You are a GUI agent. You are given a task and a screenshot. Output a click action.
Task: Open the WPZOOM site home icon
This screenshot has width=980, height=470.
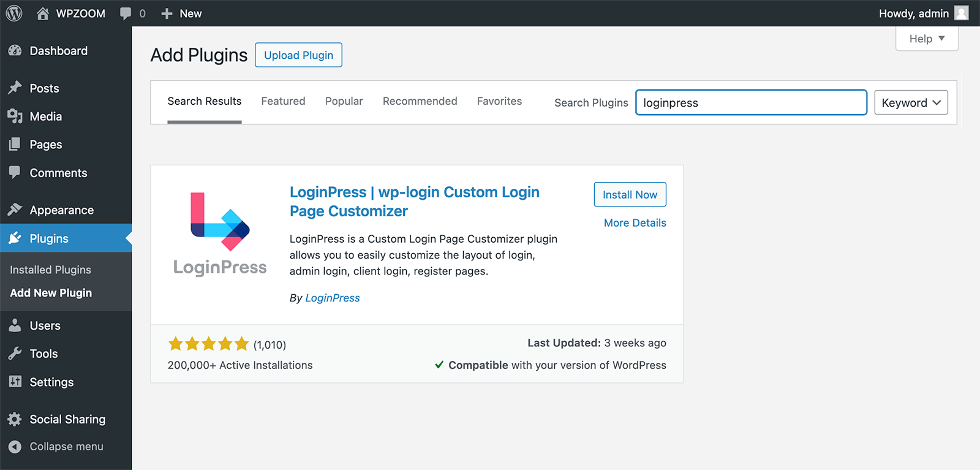pyautogui.click(x=43, y=13)
